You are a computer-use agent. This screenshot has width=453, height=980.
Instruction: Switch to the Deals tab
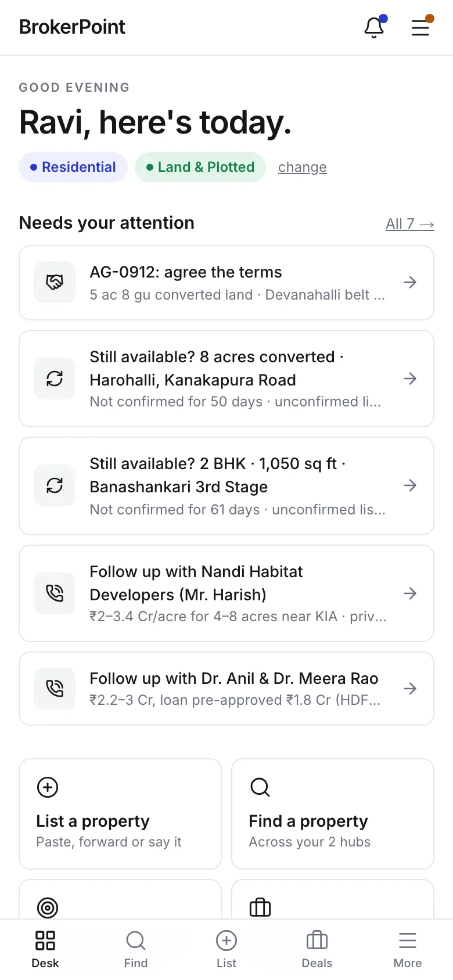tap(317, 950)
